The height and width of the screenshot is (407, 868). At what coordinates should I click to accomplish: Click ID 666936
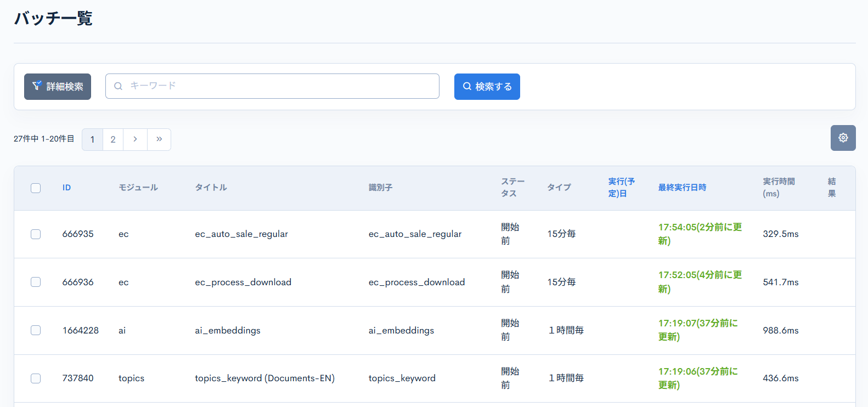click(x=78, y=282)
